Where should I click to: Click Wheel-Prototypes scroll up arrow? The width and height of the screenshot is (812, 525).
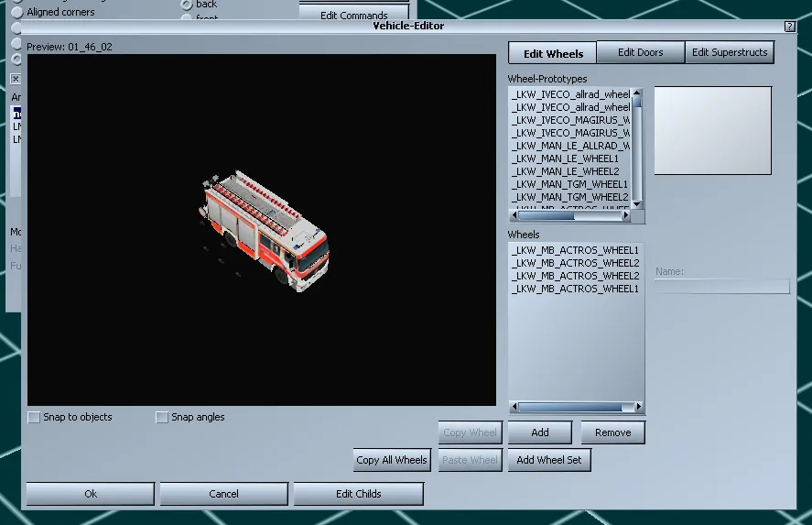(x=638, y=93)
